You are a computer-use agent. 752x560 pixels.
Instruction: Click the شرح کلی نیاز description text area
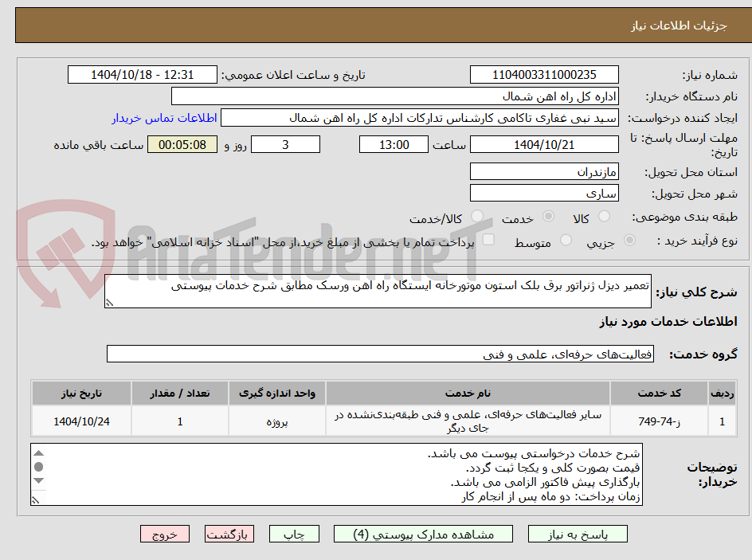tap(378, 291)
